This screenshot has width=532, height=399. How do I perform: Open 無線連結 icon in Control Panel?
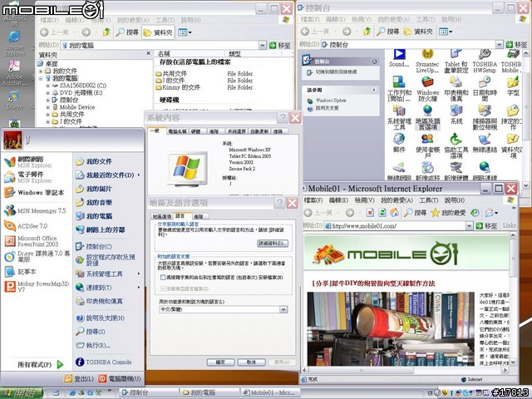(485, 143)
